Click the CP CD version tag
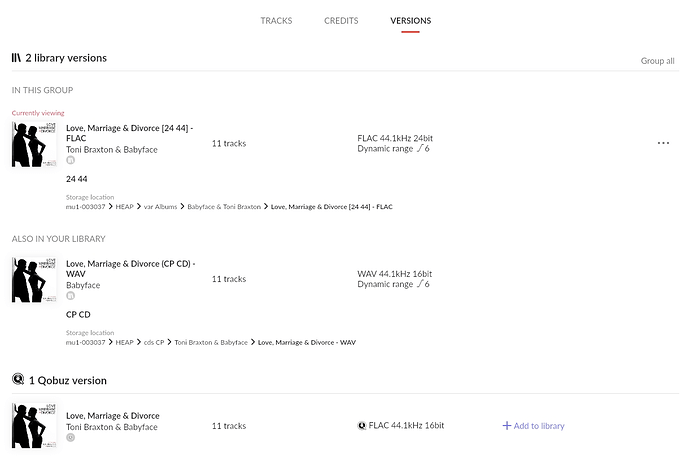690x472 pixels. [x=78, y=315]
